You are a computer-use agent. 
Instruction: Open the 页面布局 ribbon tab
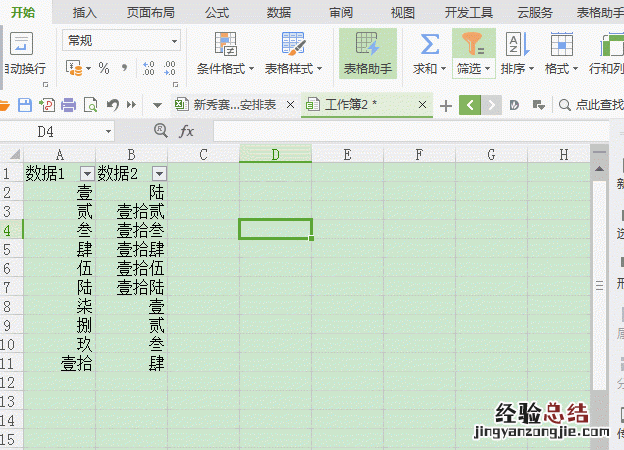click(150, 12)
